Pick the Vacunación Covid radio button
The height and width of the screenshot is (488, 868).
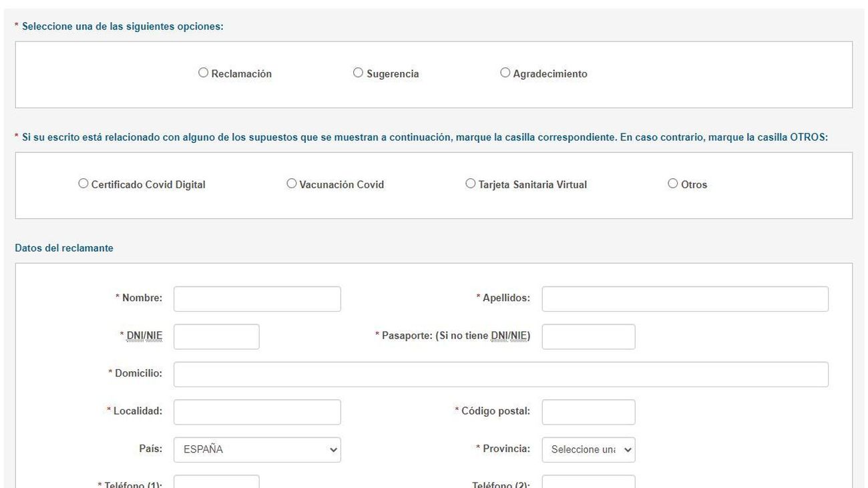(292, 184)
